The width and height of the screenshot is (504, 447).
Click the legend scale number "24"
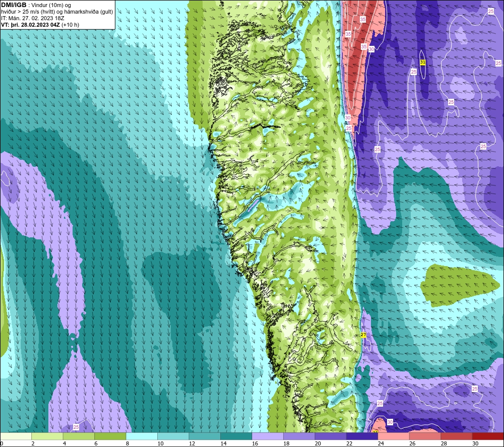pos(381,443)
